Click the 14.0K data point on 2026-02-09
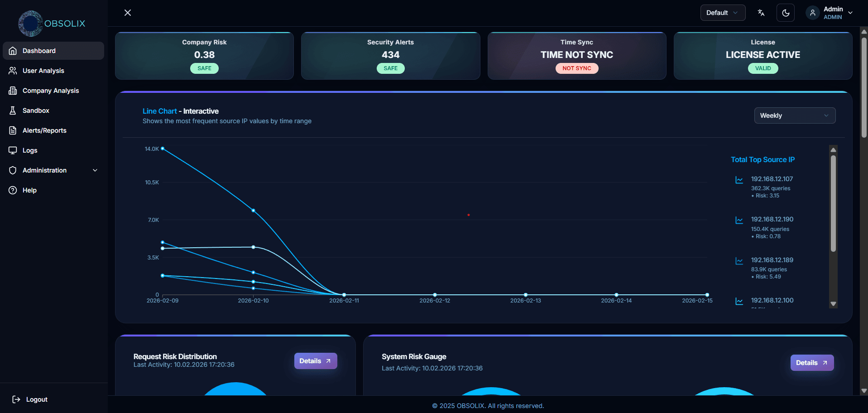 163,149
